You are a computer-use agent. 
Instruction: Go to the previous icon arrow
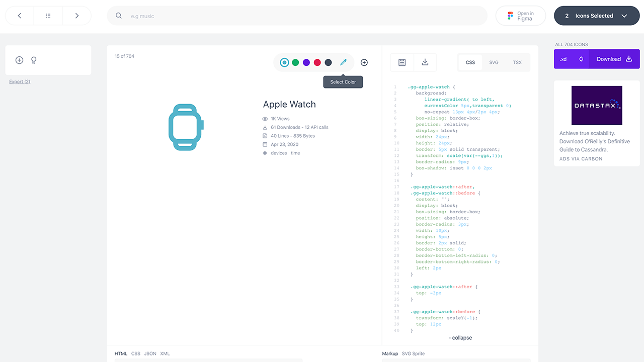point(20,16)
